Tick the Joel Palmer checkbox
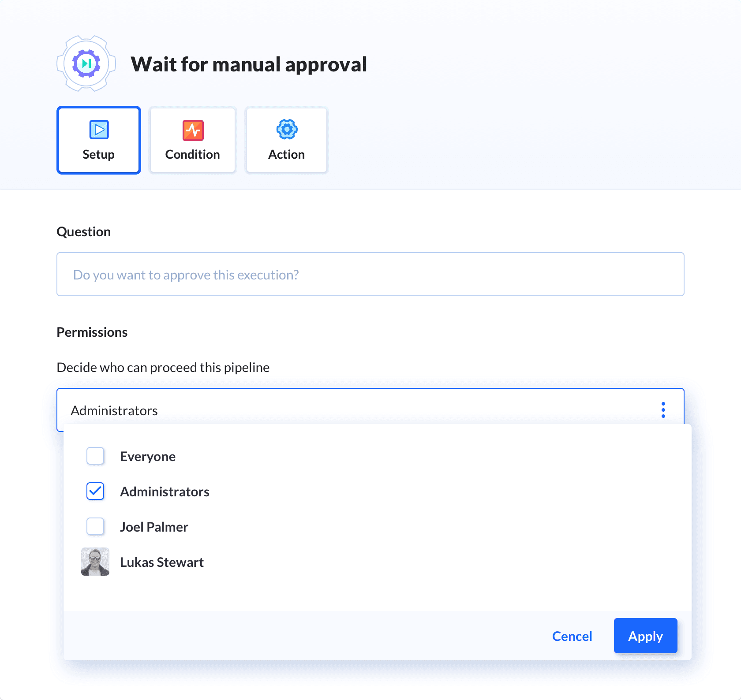This screenshot has height=700, width=741. [x=95, y=526]
